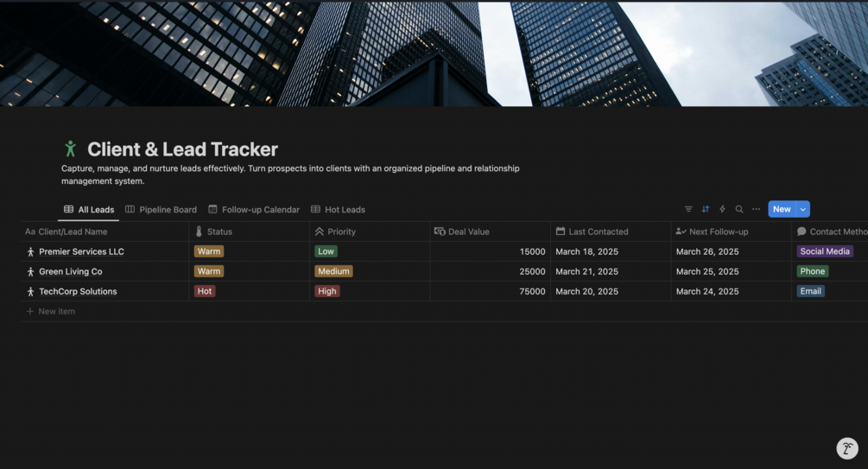868x469 pixels.
Task: Click the Client & Lead Tracker page title
Action: coord(183,149)
